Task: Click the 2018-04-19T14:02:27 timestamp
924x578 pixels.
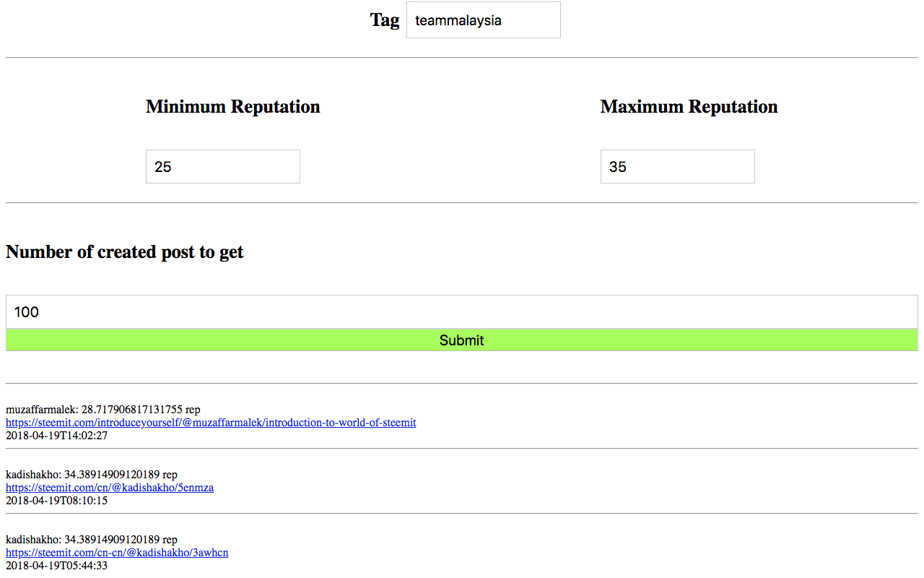Action: point(56,436)
